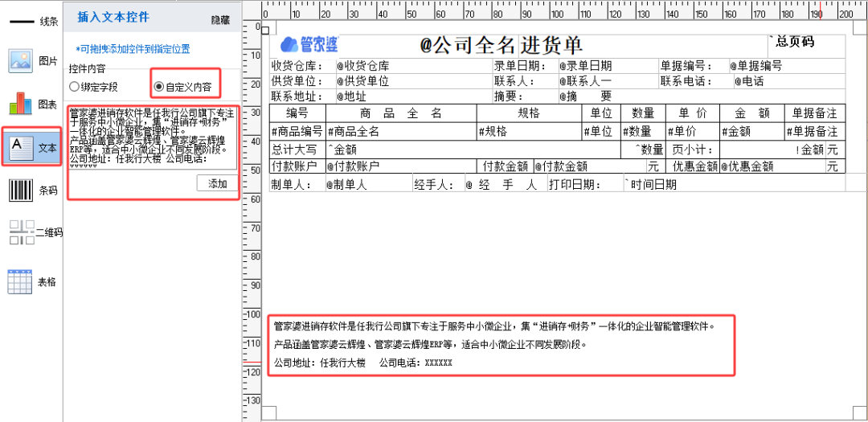Screen dimensions: 868x422
Task: Select the @联系人一 field
Action: (585, 81)
